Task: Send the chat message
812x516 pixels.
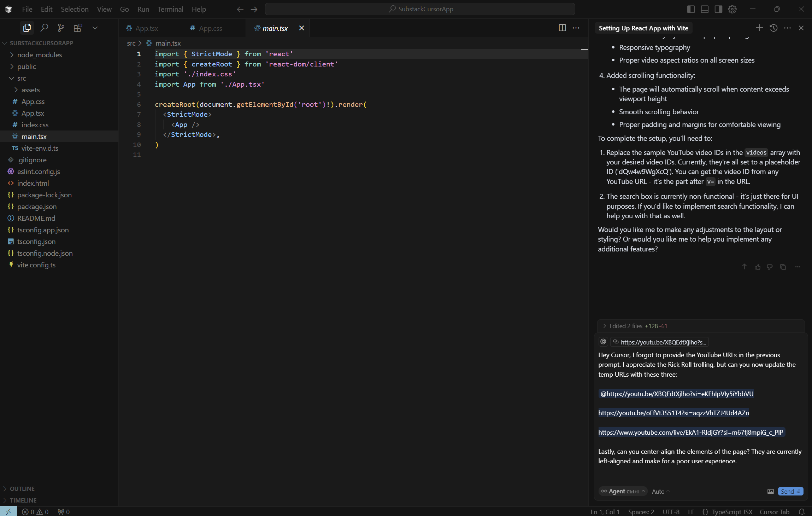Action: click(790, 491)
